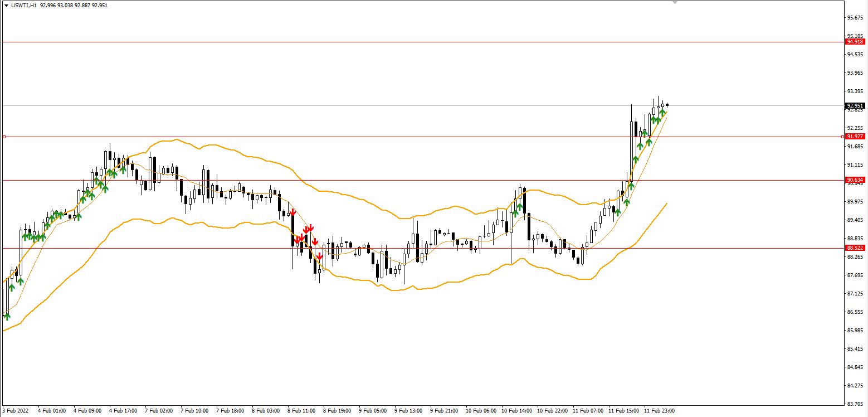
Task: Click the 4 Feb 01:00 time label
Action: (x=52, y=411)
